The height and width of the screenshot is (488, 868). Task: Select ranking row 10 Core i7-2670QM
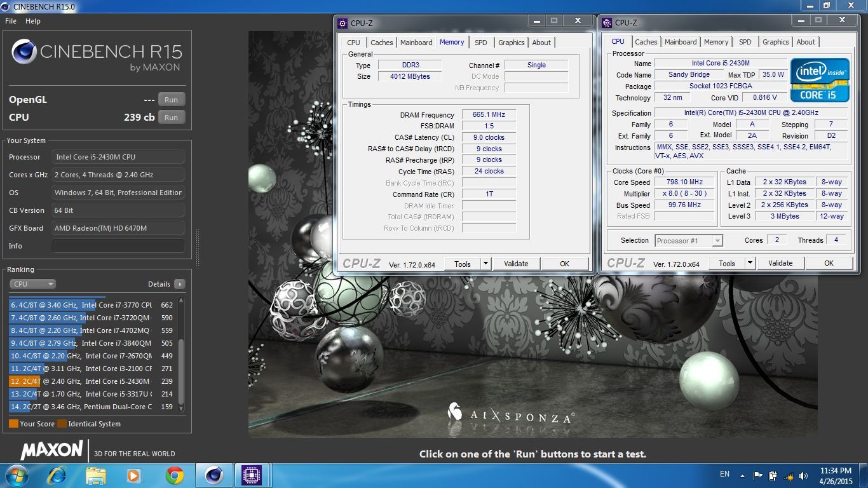(x=92, y=356)
